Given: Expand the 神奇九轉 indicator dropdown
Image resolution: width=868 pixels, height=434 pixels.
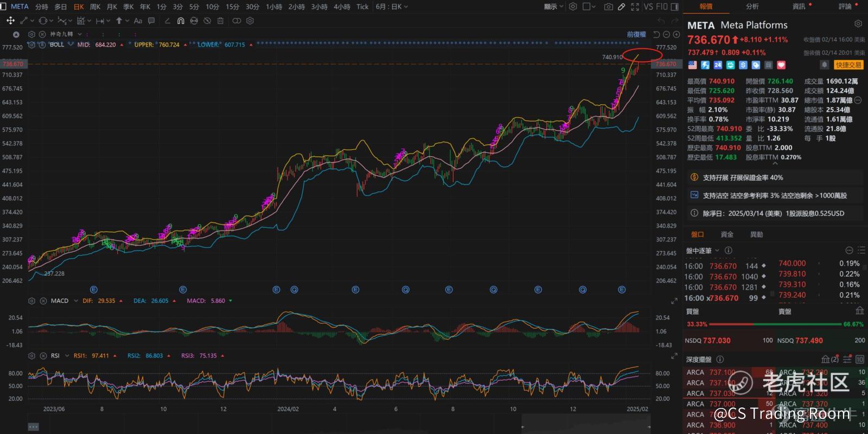Looking at the screenshot, I should [x=80, y=34].
